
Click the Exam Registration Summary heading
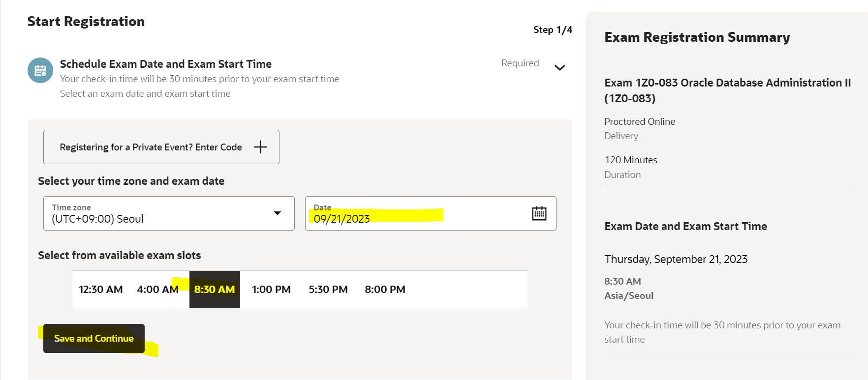(697, 37)
